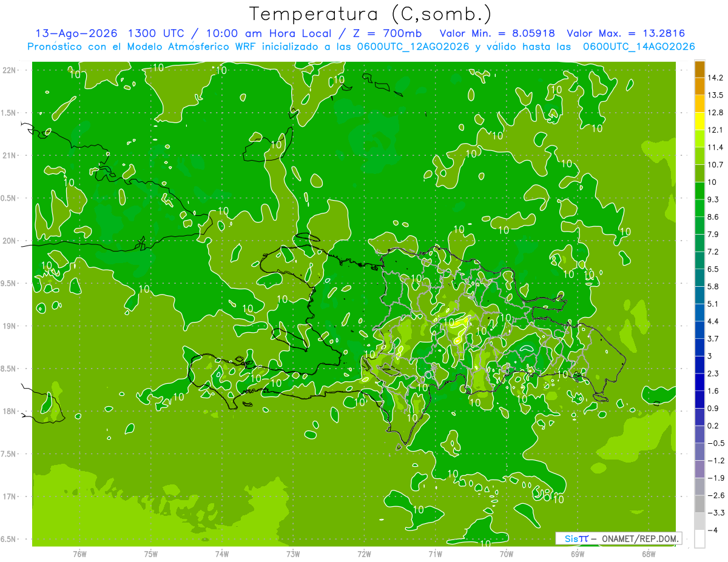Click the title 'Temperatura (C,somb.)'
Viewport: 728px width, 562px height.
pos(371,14)
